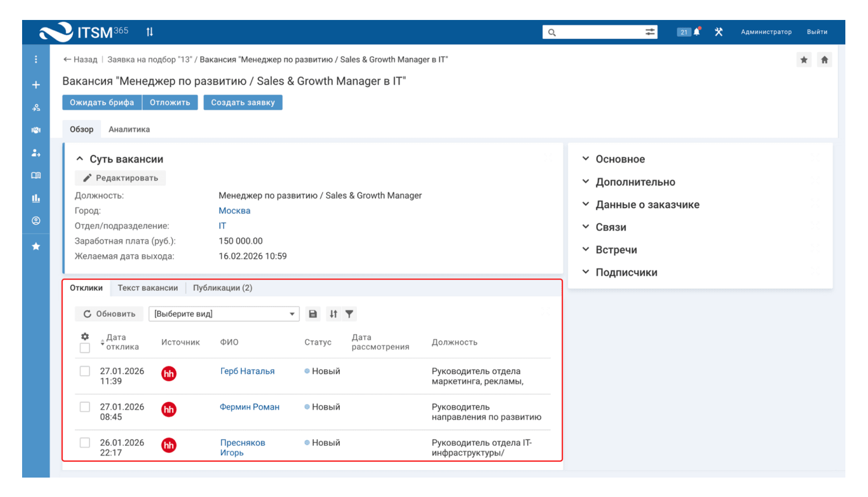Image resolution: width=868 pixels, height=497 pixels.
Task: Expand the "Основное" section
Action: [x=620, y=159]
